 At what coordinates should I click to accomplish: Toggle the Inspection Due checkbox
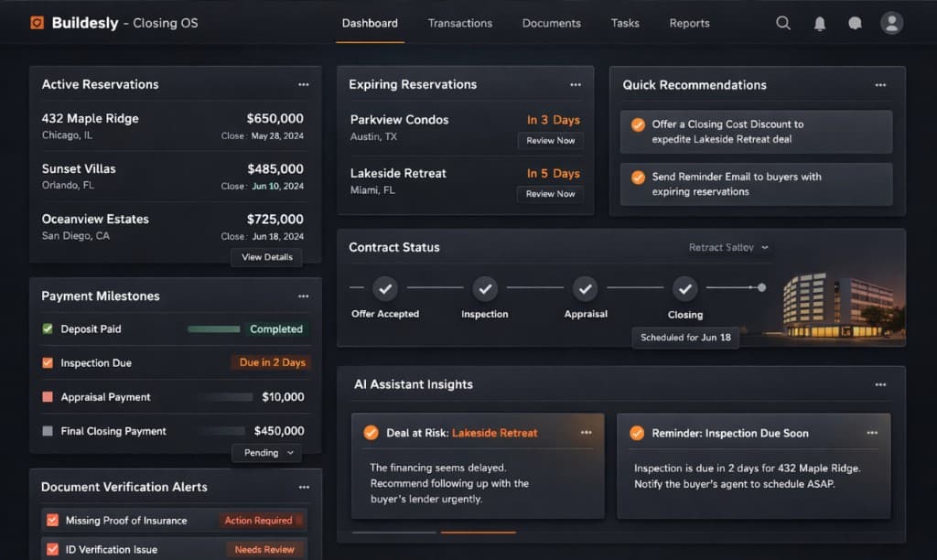[x=48, y=362]
